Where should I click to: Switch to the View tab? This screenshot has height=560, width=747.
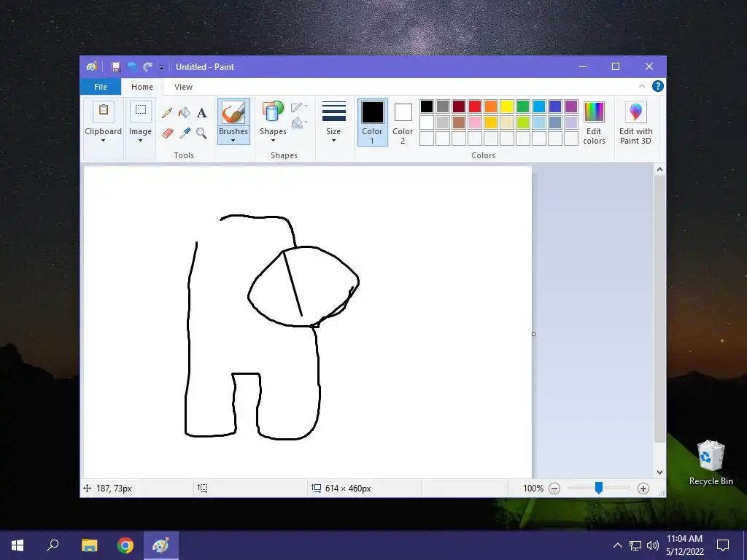coord(183,87)
